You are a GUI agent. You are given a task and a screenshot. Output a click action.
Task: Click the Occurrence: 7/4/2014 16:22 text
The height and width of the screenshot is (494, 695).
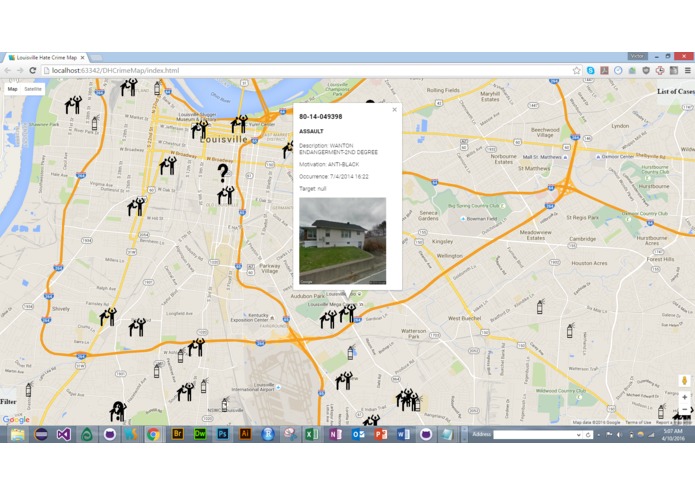click(334, 176)
